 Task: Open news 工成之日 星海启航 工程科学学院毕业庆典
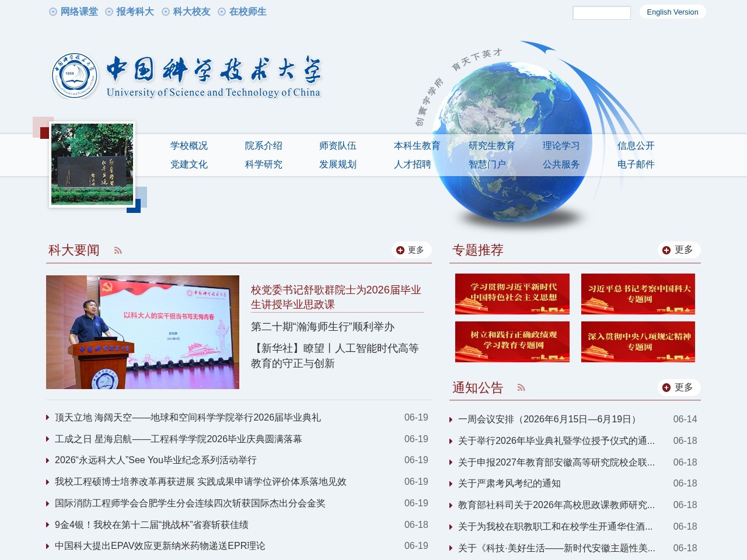[x=179, y=439]
